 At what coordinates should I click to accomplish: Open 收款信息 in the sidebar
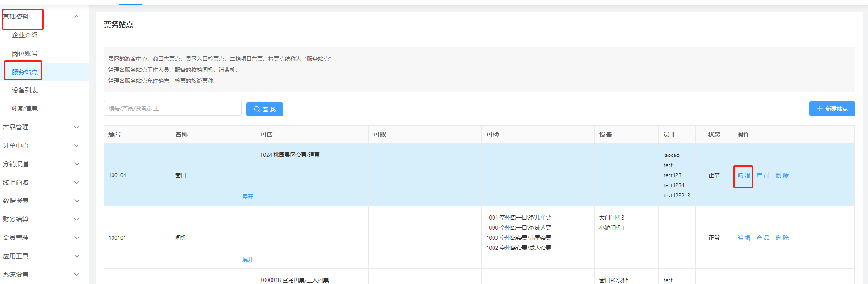[x=25, y=109]
